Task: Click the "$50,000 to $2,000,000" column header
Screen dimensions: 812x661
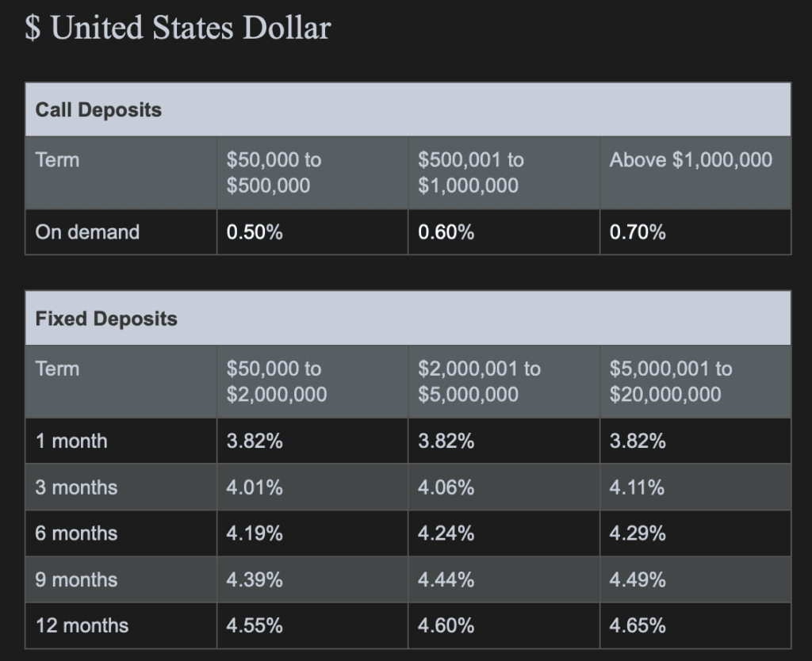Action: pos(277,381)
